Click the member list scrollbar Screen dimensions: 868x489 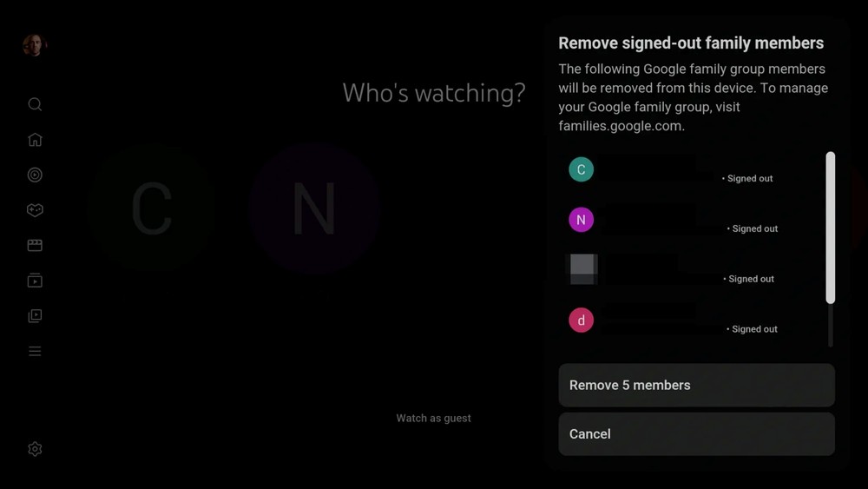[831, 228]
